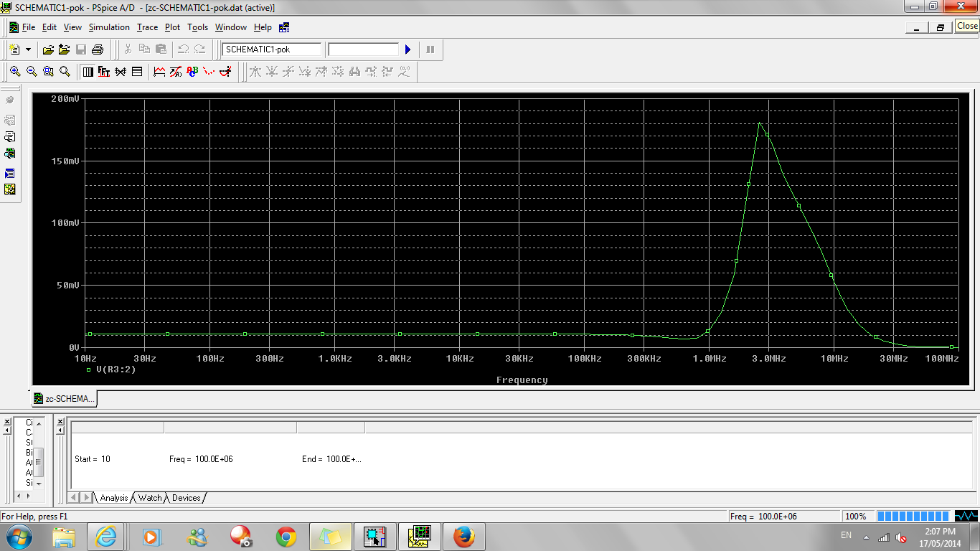Image resolution: width=980 pixels, height=551 pixels.
Task: Select the zc-SCHEMA... document tab
Action: (64, 398)
